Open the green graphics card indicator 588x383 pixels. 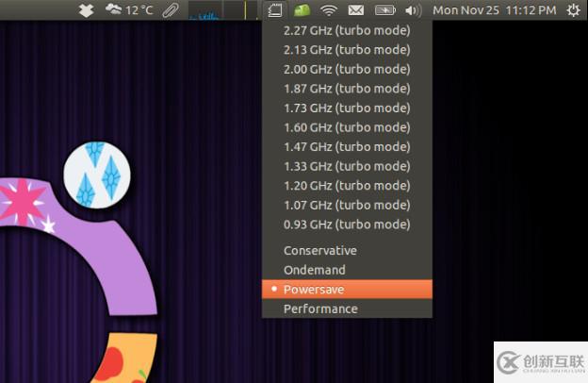point(302,10)
